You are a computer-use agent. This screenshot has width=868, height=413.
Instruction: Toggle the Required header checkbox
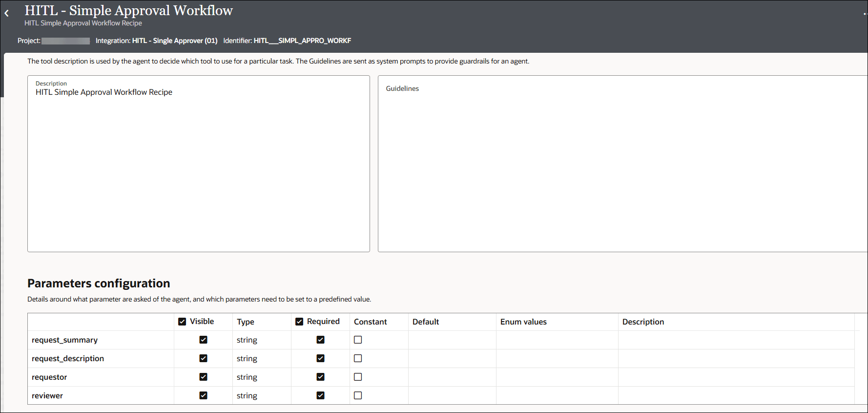[x=299, y=322]
